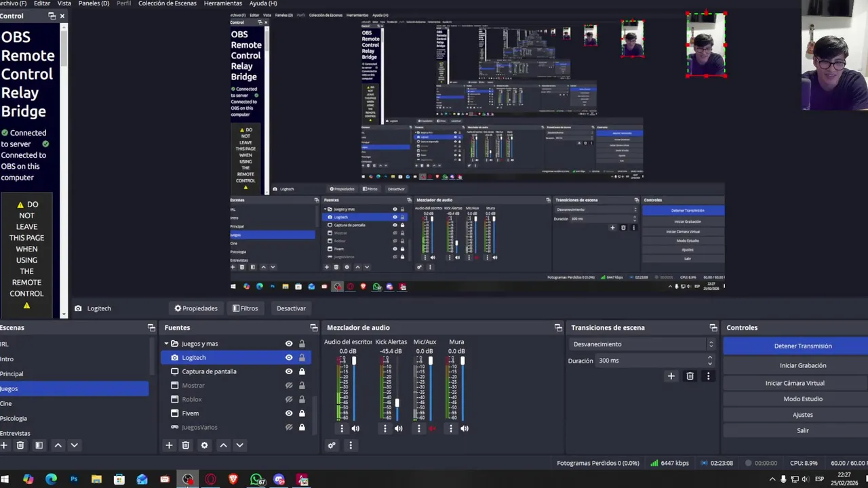Open the Windows Start menu
This screenshot has height=488, width=868.
[x=5, y=480]
